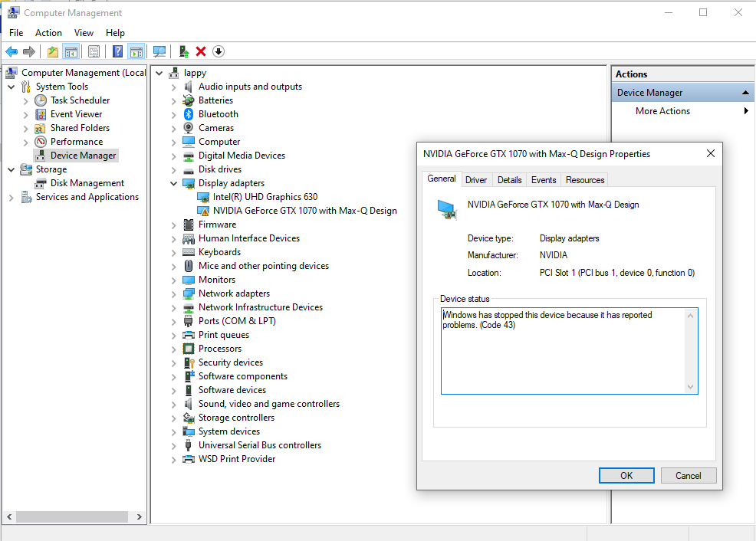Switch to the Events tab
The width and height of the screenshot is (756, 541).
tap(544, 179)
